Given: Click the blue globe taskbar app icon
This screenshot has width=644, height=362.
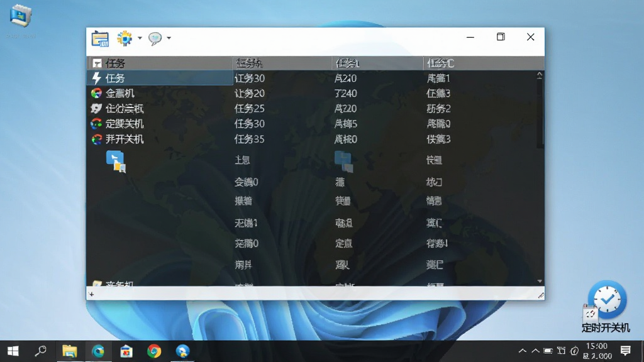Looking at the screenshot, I should click(183, 351).
